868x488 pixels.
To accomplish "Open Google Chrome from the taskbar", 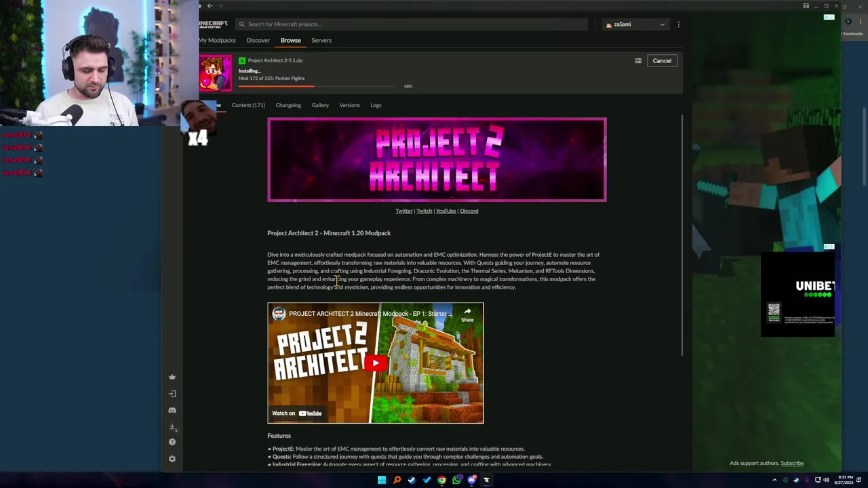I will [x=441, y=480].
